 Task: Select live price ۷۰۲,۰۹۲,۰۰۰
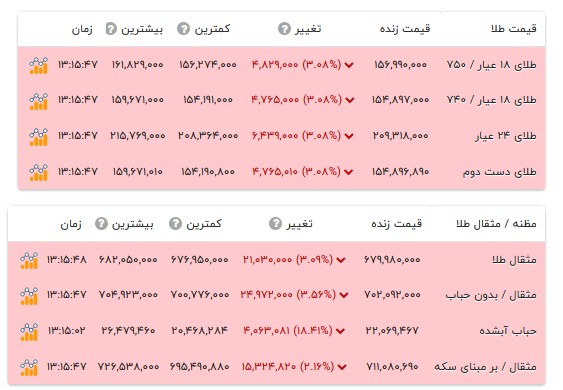[x=392, y=295]
